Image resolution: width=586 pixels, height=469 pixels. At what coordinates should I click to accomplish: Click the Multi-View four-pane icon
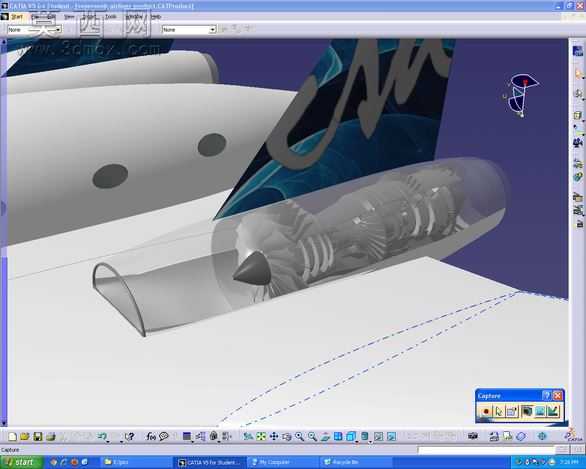coord(338,436)
